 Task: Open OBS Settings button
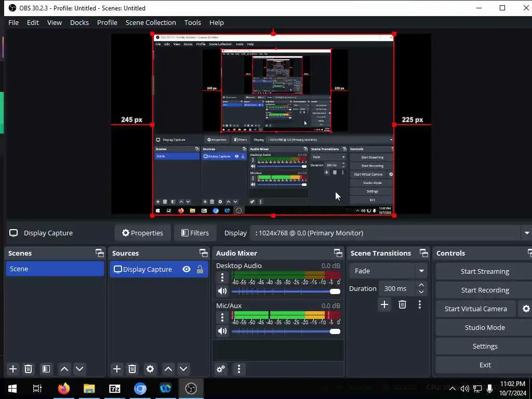point(485,346)
